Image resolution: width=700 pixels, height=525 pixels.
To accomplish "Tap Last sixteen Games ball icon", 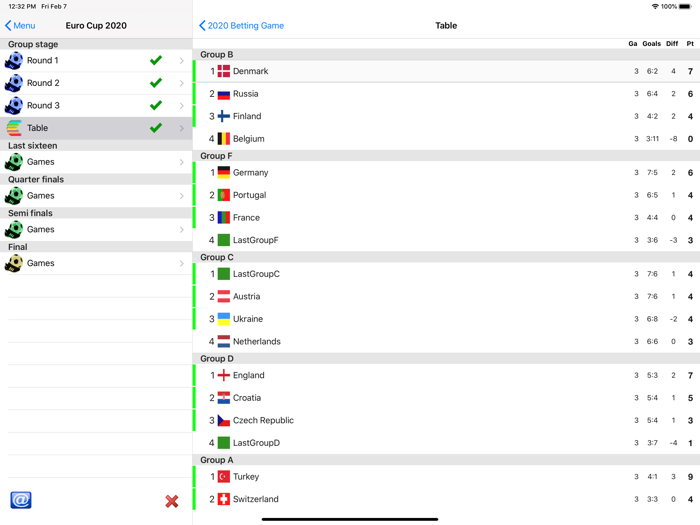I will click(x=14, y=162).
